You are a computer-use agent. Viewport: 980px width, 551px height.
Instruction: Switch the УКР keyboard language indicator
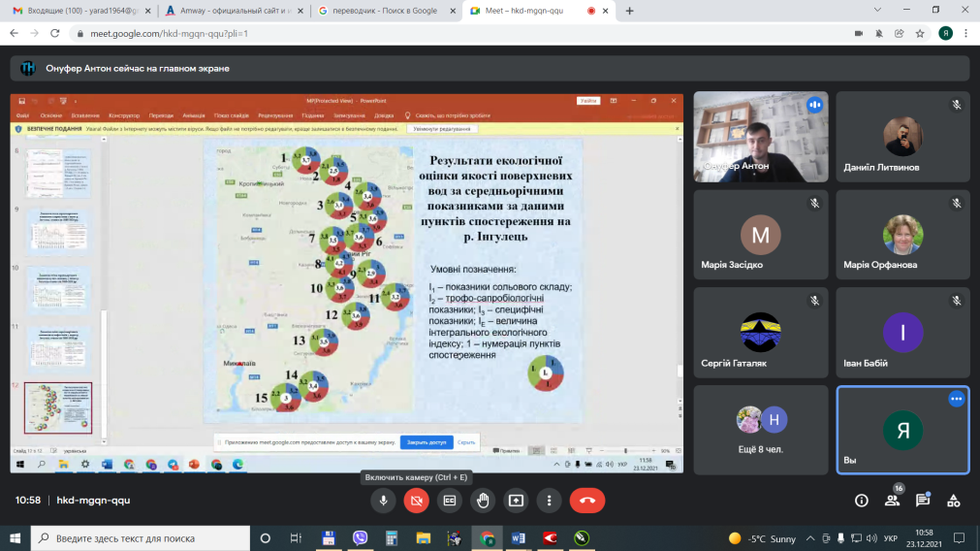coord(891,538)
